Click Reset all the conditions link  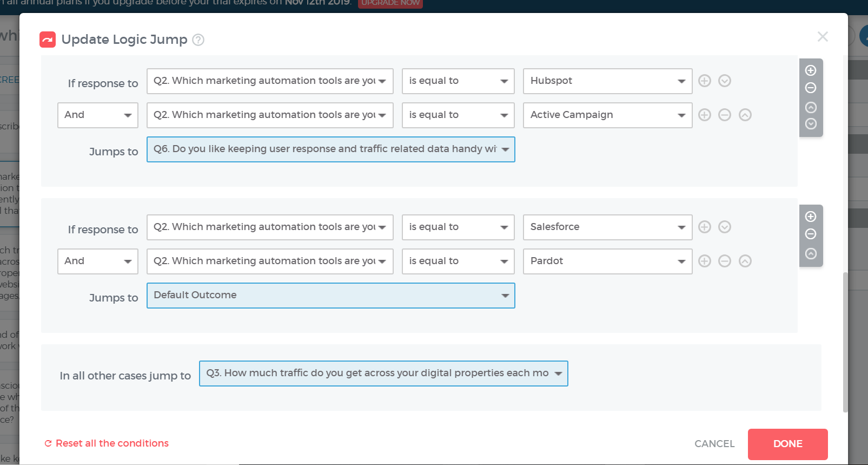107,443
